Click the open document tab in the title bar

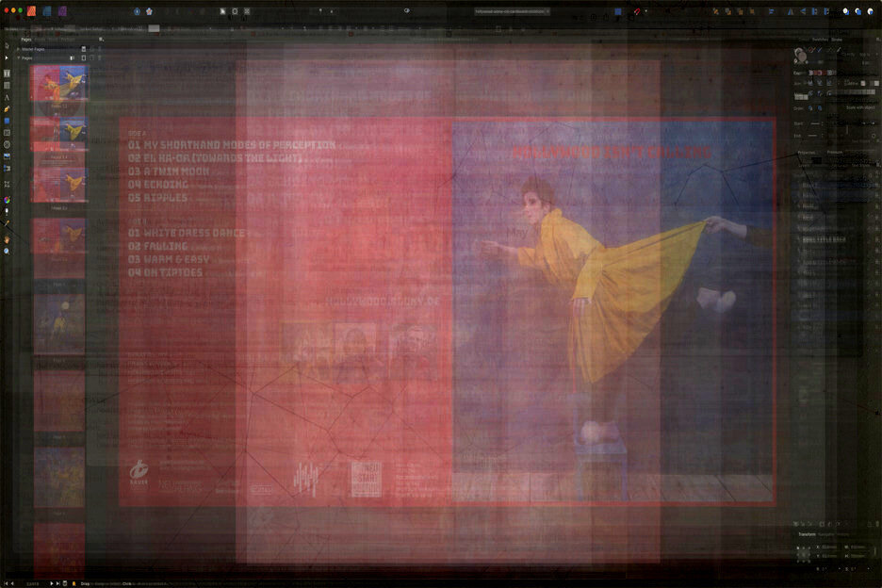pyautogui.click(x=512, y=11)
